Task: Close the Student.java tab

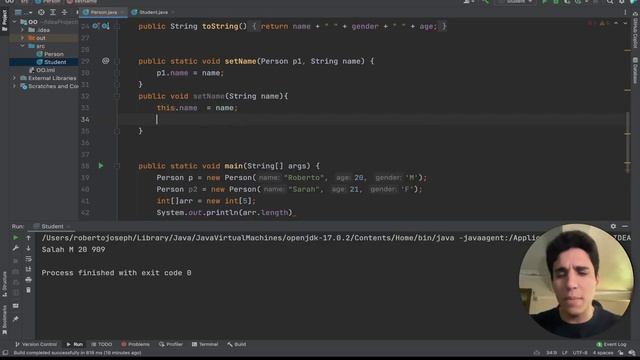Action: (x=173, y=12)
